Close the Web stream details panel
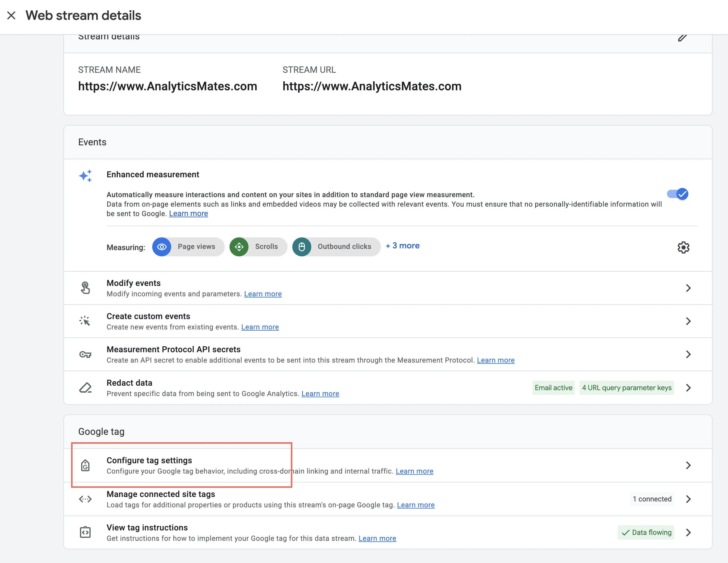 tap(11, 15)
